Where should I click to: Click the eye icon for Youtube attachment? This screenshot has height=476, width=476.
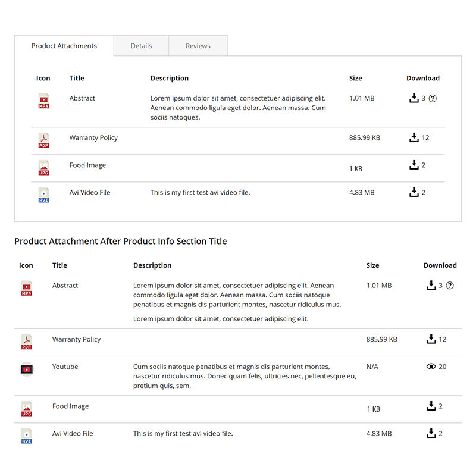coord(431,367)
